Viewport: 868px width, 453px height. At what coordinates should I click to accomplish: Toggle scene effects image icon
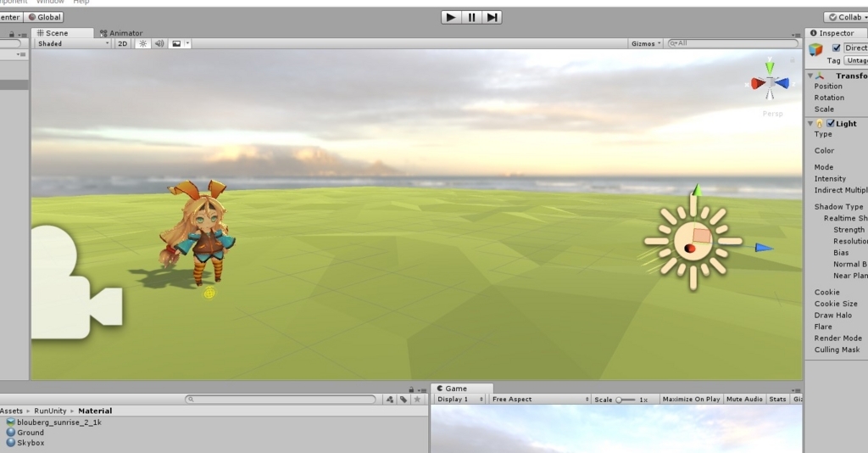pos(176,44)
